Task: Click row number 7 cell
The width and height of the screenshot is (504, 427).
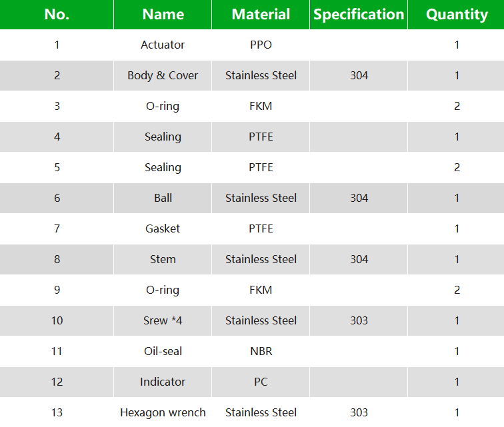Action: coord(57,229)
